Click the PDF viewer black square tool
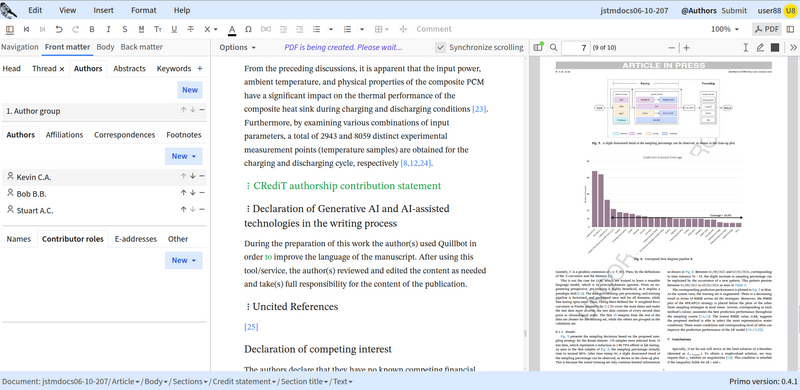This screenshot has height=390, width=800. click(775, 47)
